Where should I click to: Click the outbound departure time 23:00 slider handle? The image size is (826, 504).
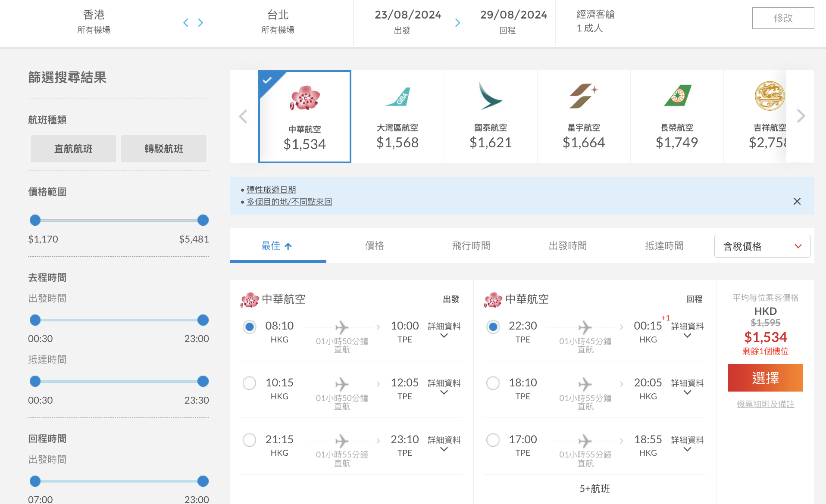[x=203, y=320]
